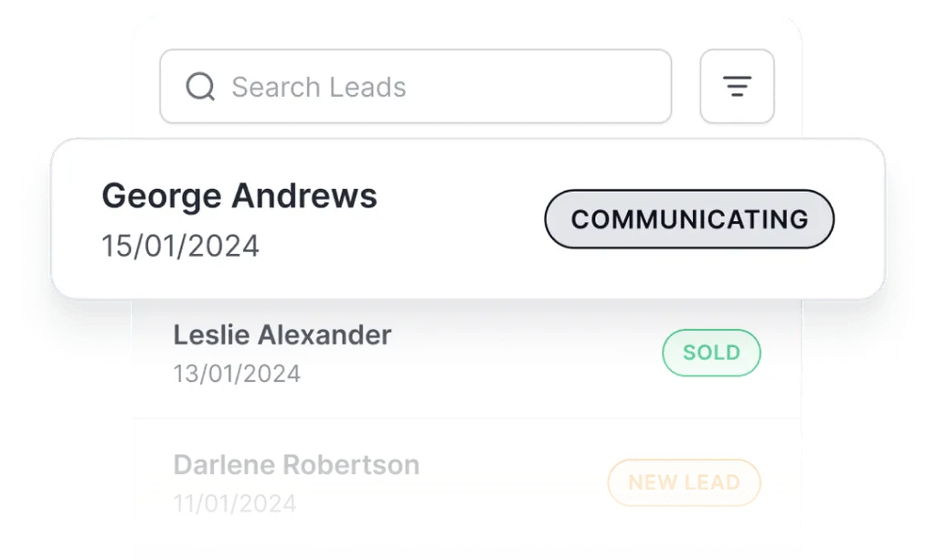Select Darlene Robertson row's blank middle area
The width and height of the screenshot is (936, 560).
[x=512, y=484]
